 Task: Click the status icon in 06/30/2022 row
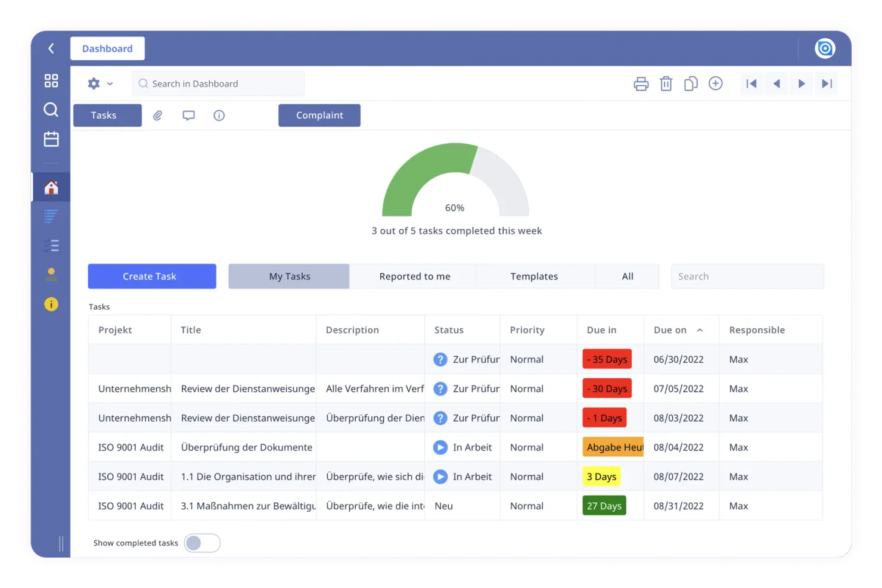click(x=440, y=359)
